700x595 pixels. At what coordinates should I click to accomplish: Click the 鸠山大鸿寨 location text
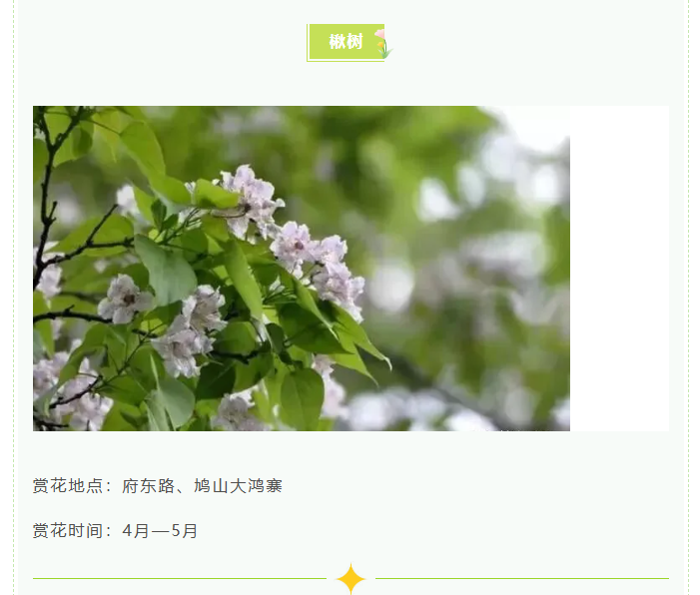[x=238, y=485]
